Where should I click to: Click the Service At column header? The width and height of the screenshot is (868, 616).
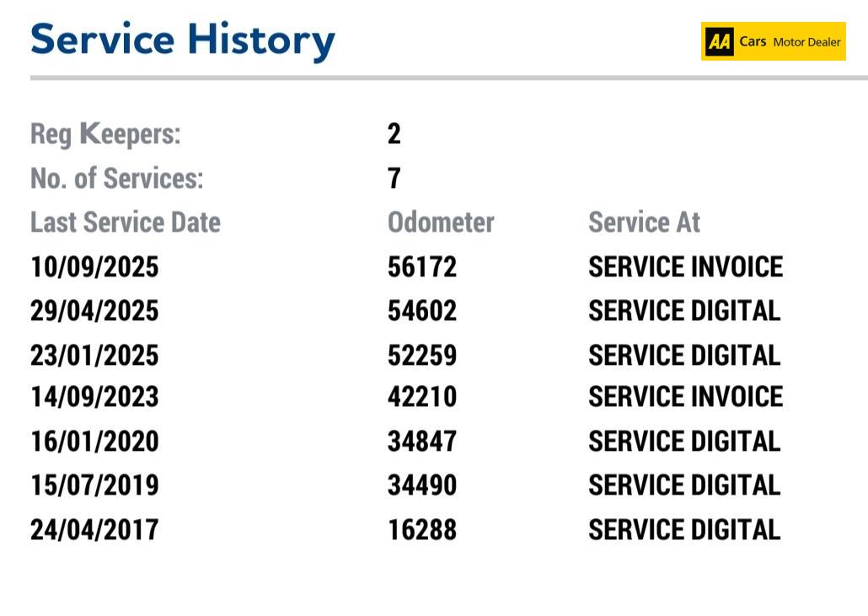coord(644,222)
